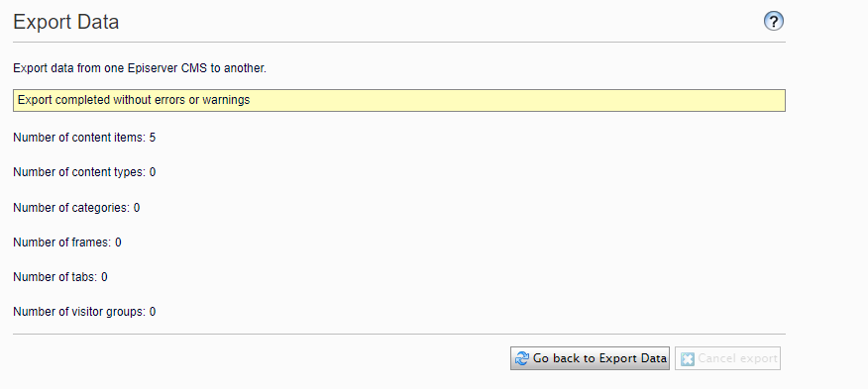Select the Number of visitor groups label

coord(79,312)
